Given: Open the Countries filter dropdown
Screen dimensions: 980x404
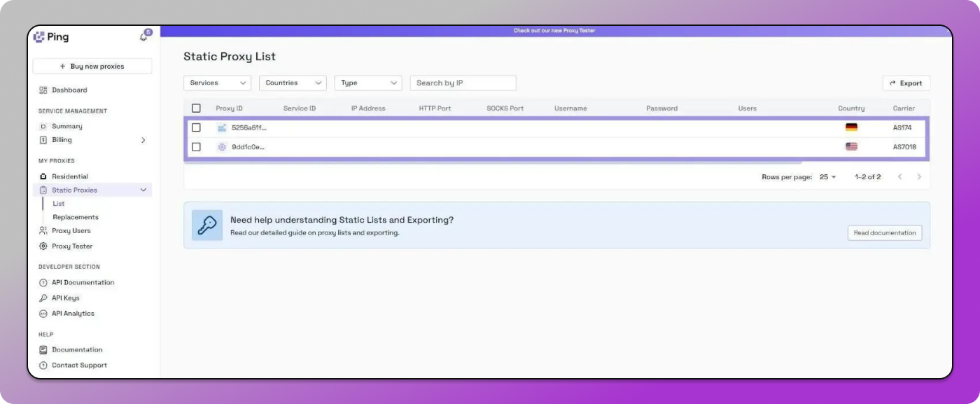Looking at the screenshot, I should pos(293,83).
